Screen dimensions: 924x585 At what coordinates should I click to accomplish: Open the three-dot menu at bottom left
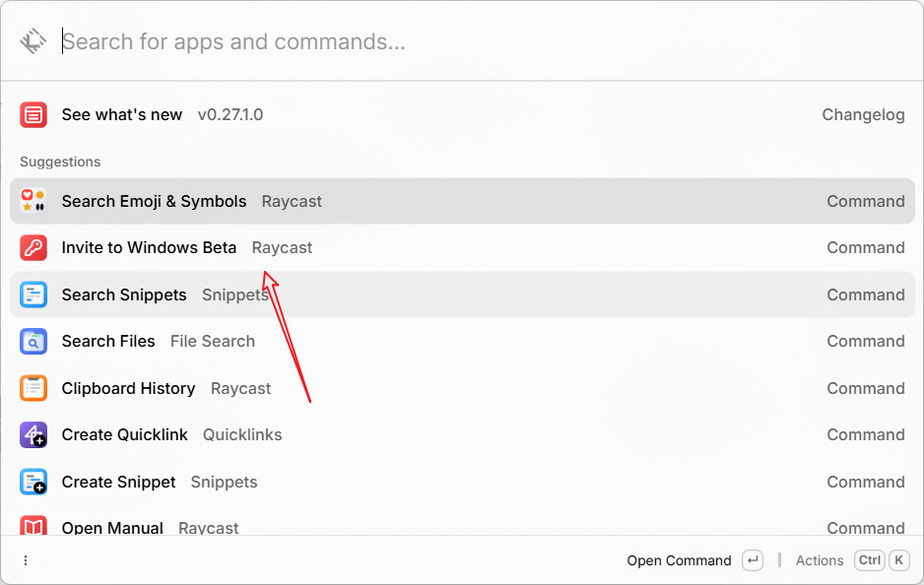(x=26, y=560)
